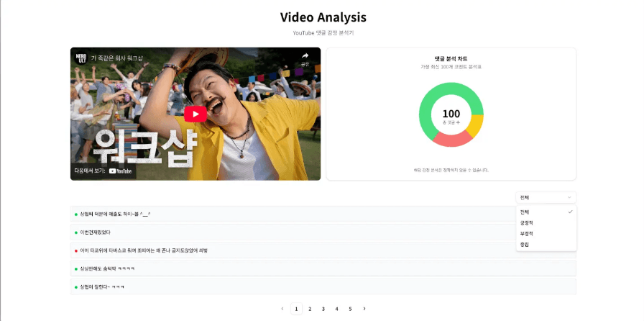Select the 긍정적 filter option

(x=546, y=222)
